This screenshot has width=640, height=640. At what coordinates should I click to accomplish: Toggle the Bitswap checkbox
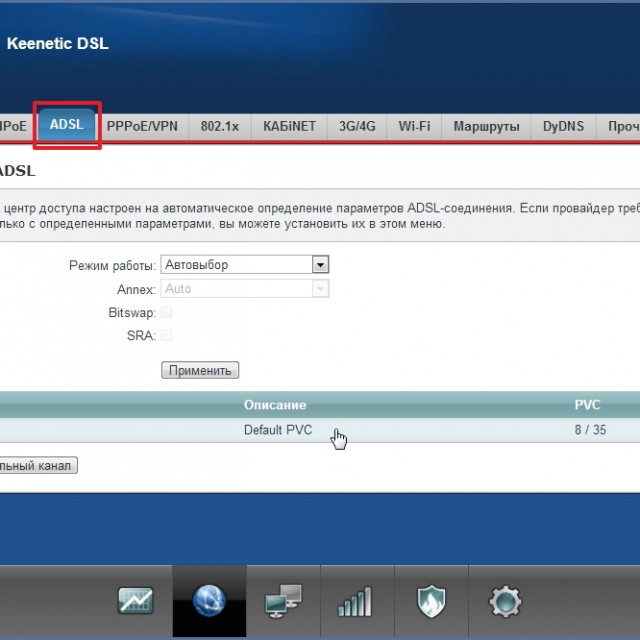pyautogui.click(x=166, y=313)
